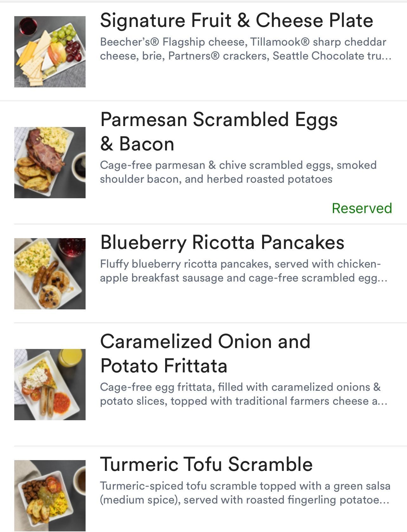Select the Turmeric Tofu Scramble heading
The image size is (407, 532).
click(206, 464)
